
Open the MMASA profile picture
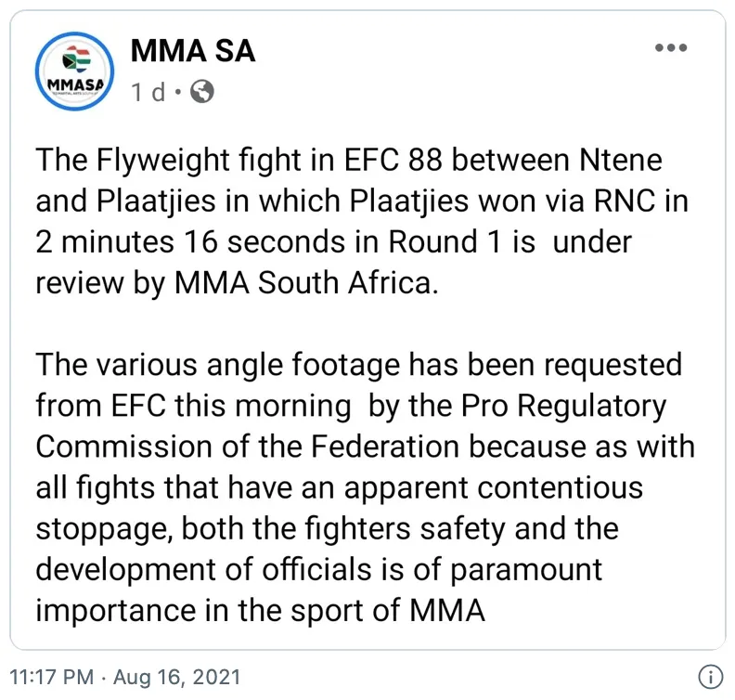tap(75, 71)
